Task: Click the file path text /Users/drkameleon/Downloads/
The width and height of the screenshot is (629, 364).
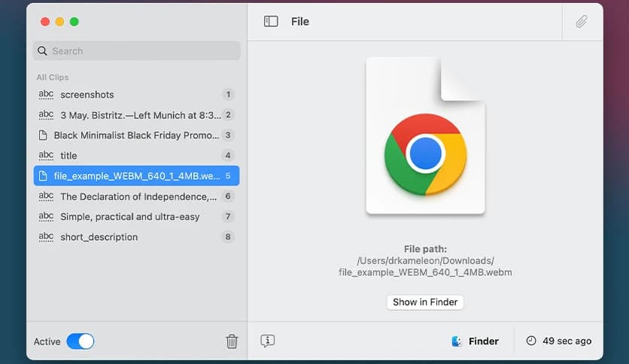Action: pyautogui.click(x=425, y=260)
